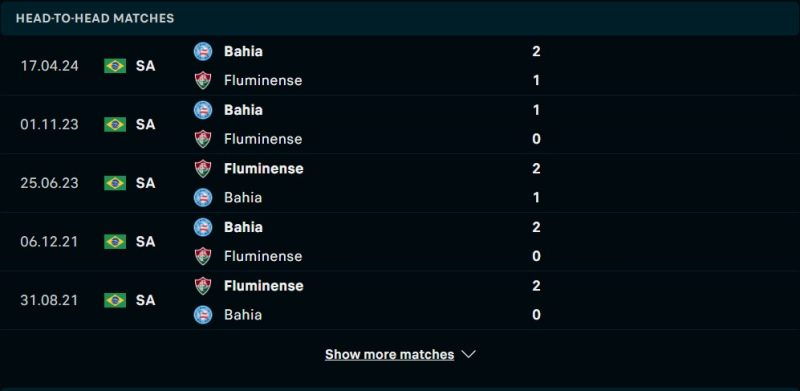Click Fluminense crest in 01.11.23 match
The image size is (800, 391).
click(x=203, y=139)
